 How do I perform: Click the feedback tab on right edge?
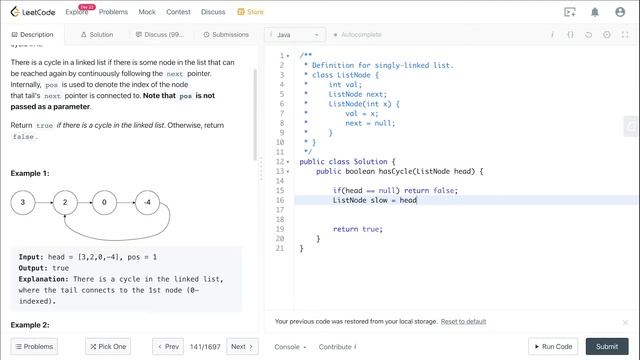(x=632, y=126)
